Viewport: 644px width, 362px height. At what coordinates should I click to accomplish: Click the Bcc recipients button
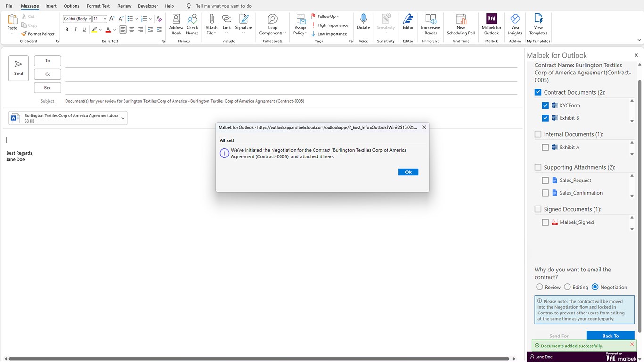coord(48,88)
